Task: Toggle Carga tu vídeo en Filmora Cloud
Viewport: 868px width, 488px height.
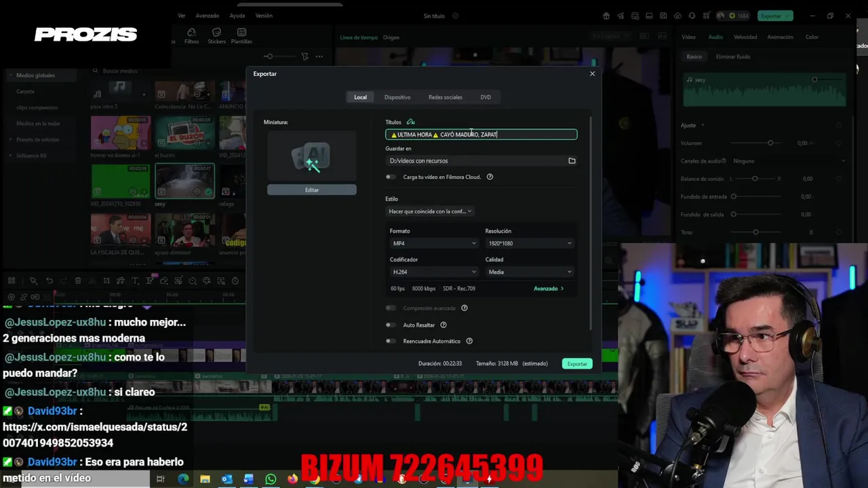Action: click(391, 177)
